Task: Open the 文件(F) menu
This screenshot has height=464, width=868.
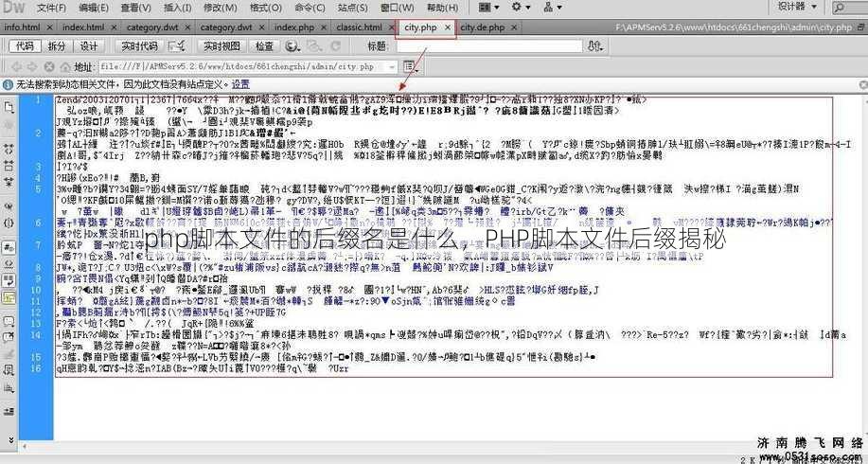Action: 51,8
